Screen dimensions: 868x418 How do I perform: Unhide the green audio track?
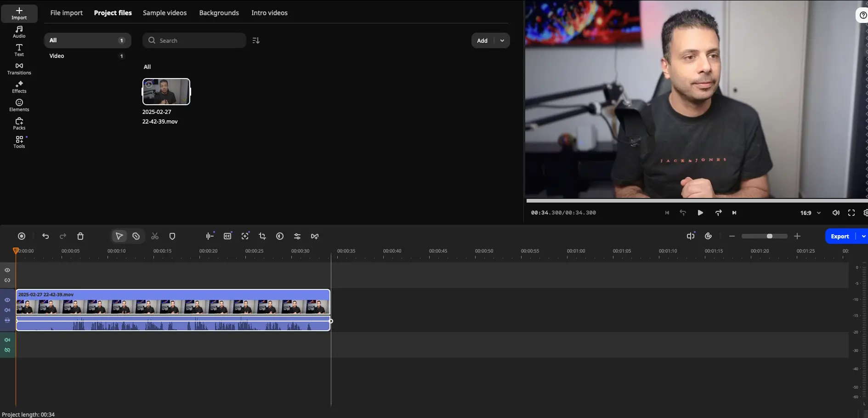7,350
